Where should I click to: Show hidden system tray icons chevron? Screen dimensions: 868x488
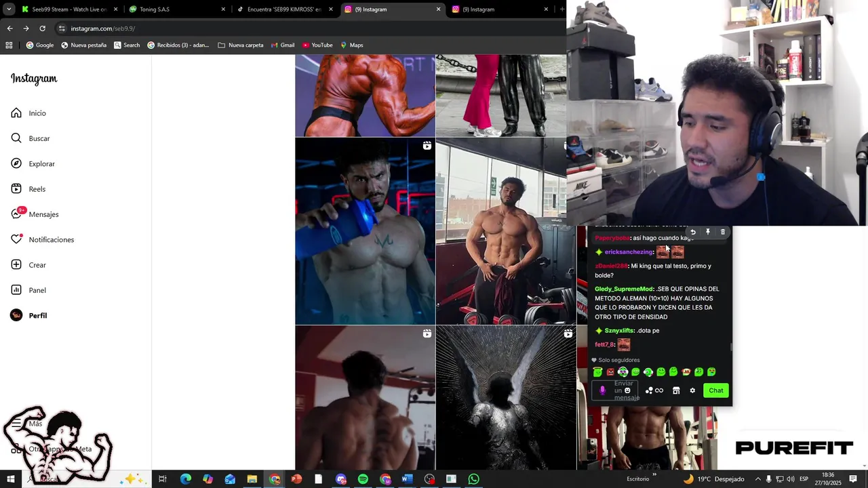(758, 479)
